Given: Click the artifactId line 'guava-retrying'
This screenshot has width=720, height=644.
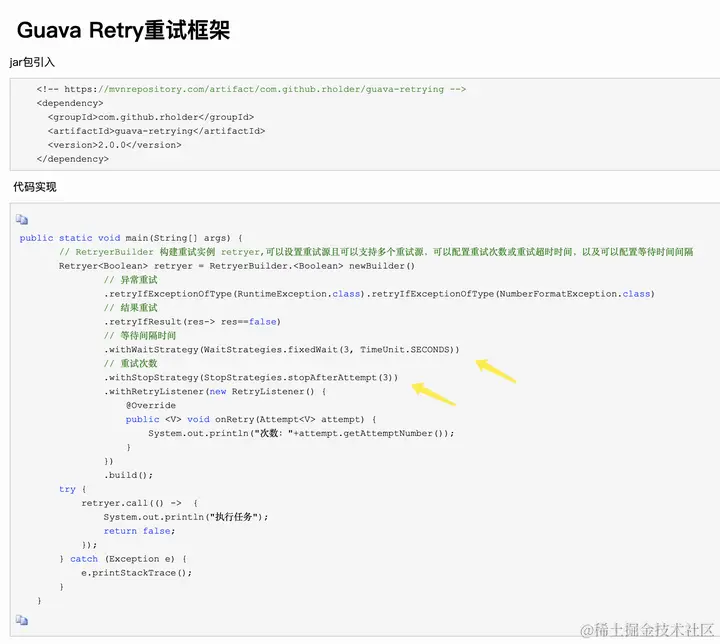Looking at the screenshot, I should pyautogui.click(x=156, y=131).
